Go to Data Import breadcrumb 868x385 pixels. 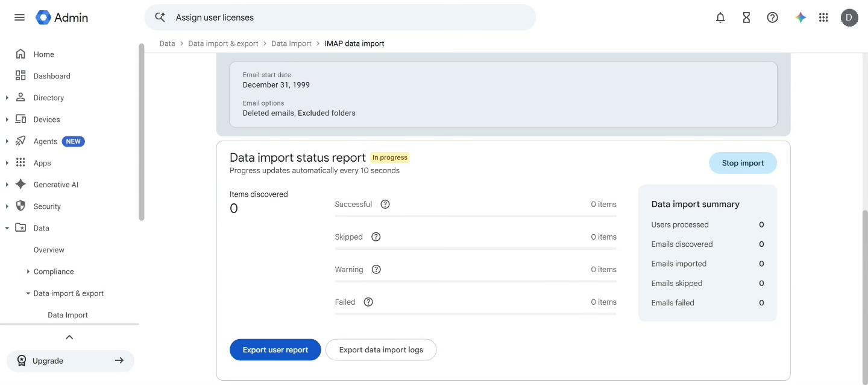click(x=291, y=43)
